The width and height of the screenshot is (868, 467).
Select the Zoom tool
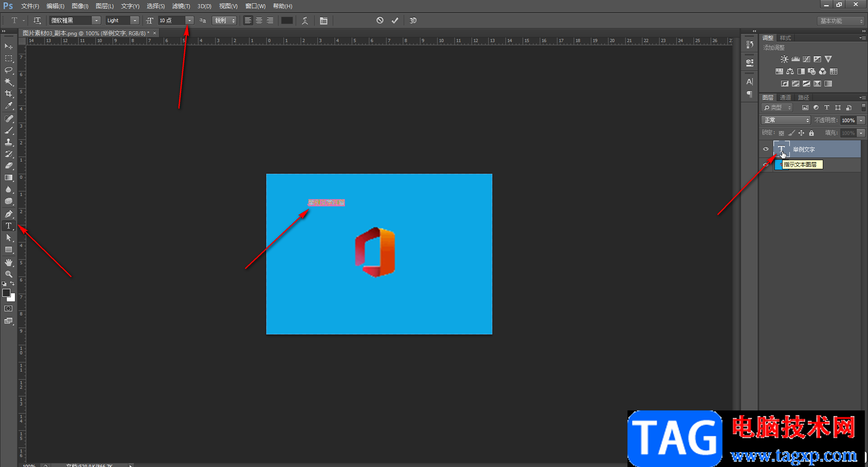(x=9, y=274)
